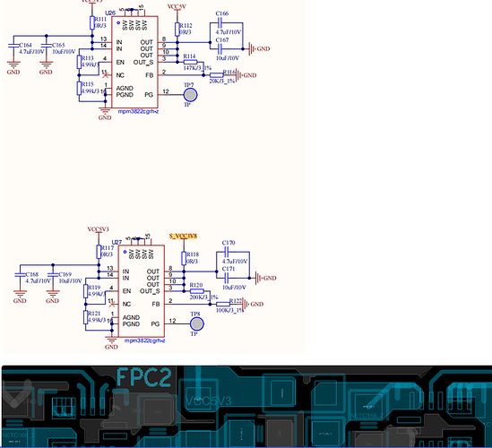The image size is (492, 448).
Task: Select resistor R120 label
Action: (x=196, y=285)
